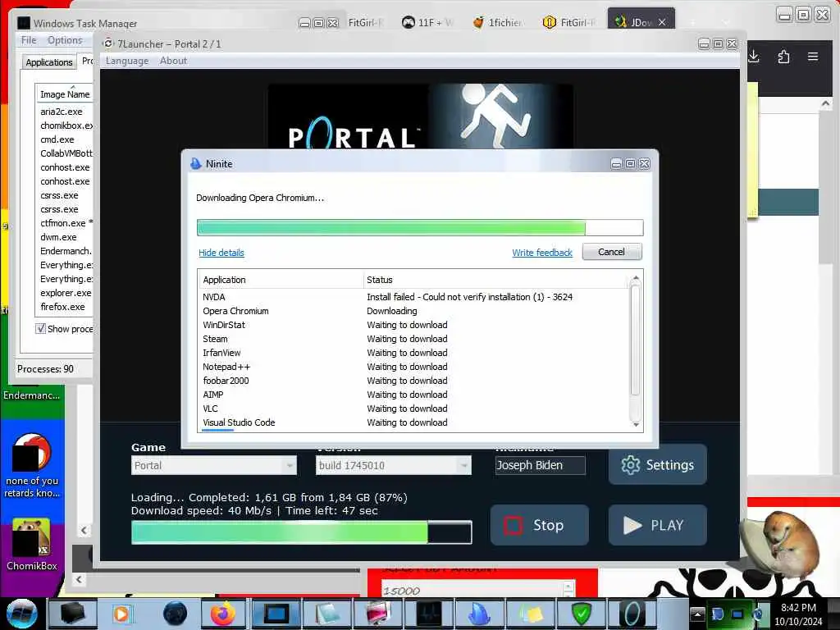Click the network monitor tray icon

pyautogui.click(x=737, y=614)
